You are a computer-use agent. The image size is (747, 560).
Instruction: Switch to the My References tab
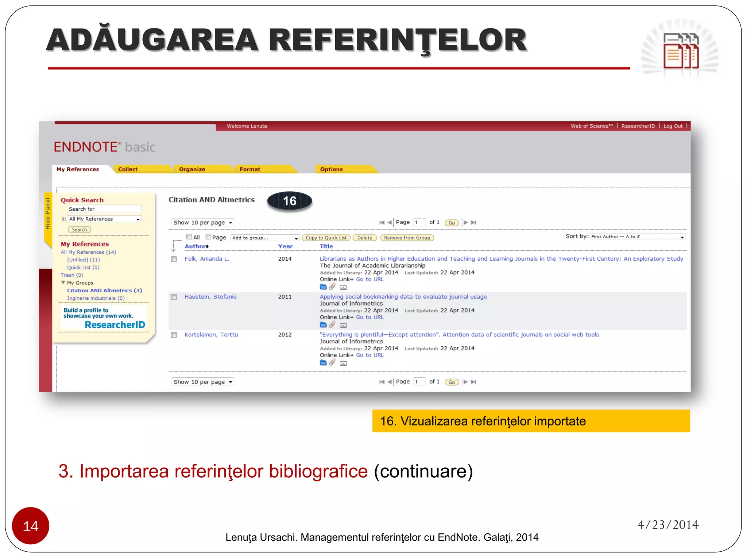point(78,169)
